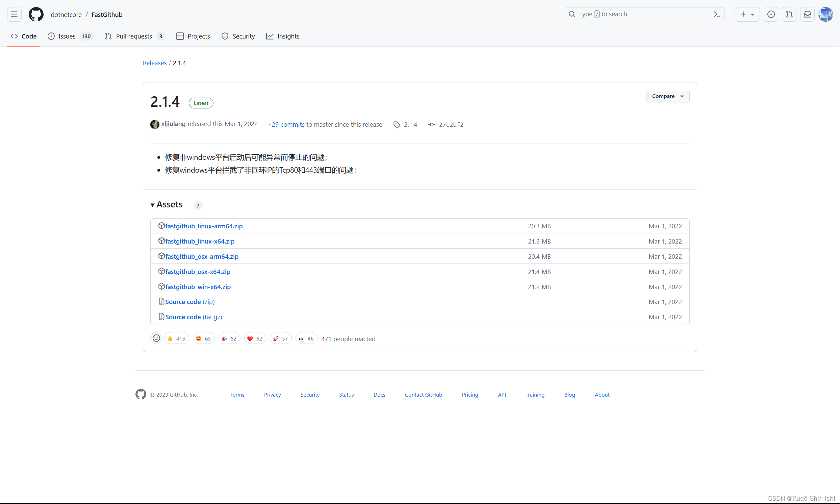Open the API footer link
Viewport: 840px width, 504px height.
click(x=502, y=395)
